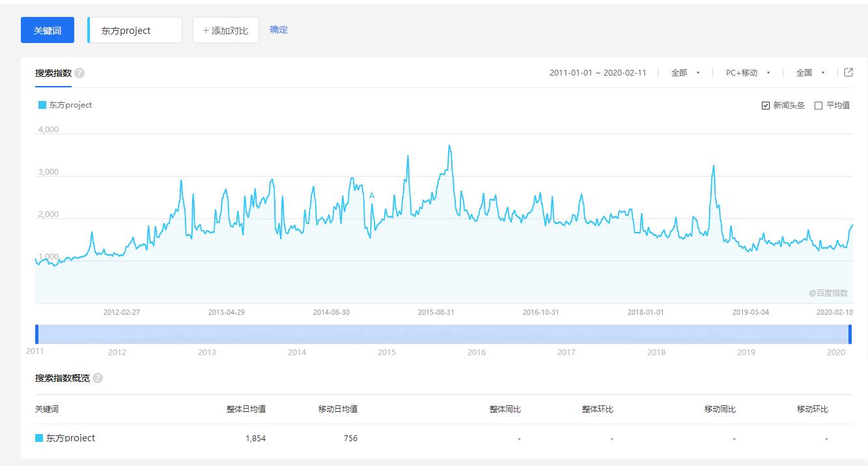Click the blue 关键词 button
The width and height of the screenshot is (868, 466).
tap(48, 31)
